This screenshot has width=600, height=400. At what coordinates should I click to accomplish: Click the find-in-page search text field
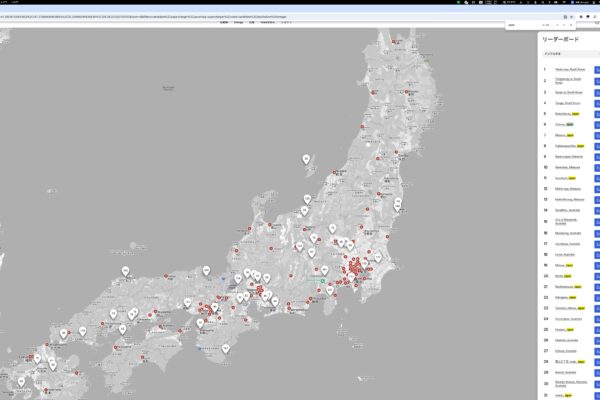tap(522, 25)
